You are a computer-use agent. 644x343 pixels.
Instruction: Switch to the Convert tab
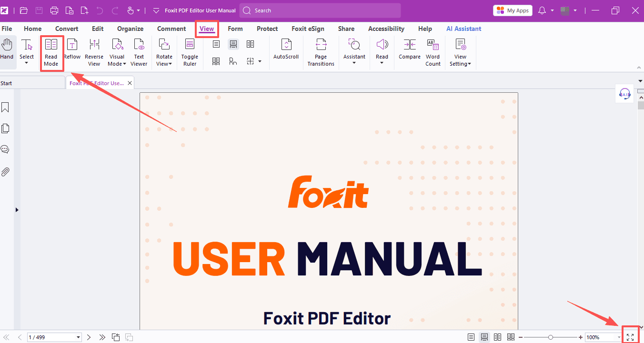point(67,29)
